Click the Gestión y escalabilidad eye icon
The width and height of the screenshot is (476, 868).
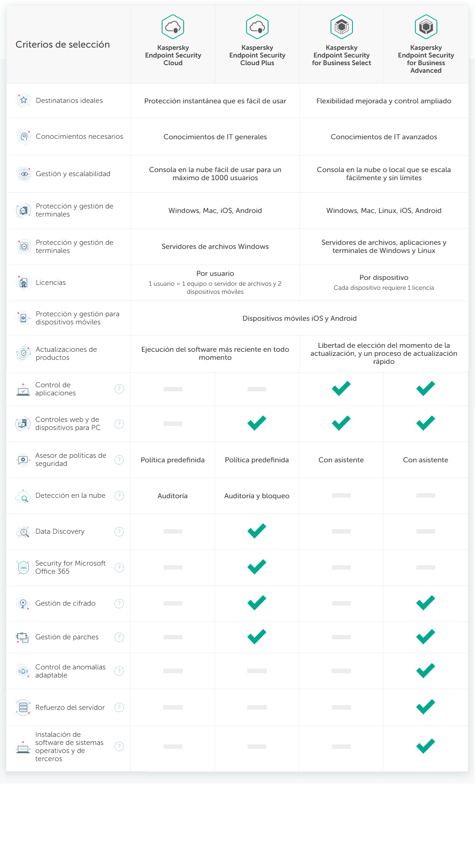point(24,174)
